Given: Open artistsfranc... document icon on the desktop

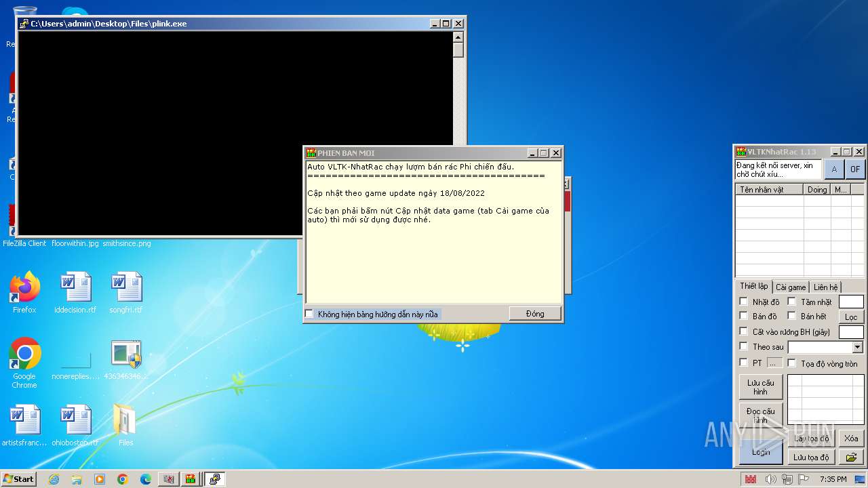Looking at the screenshot, I should [x=24, y=425].
